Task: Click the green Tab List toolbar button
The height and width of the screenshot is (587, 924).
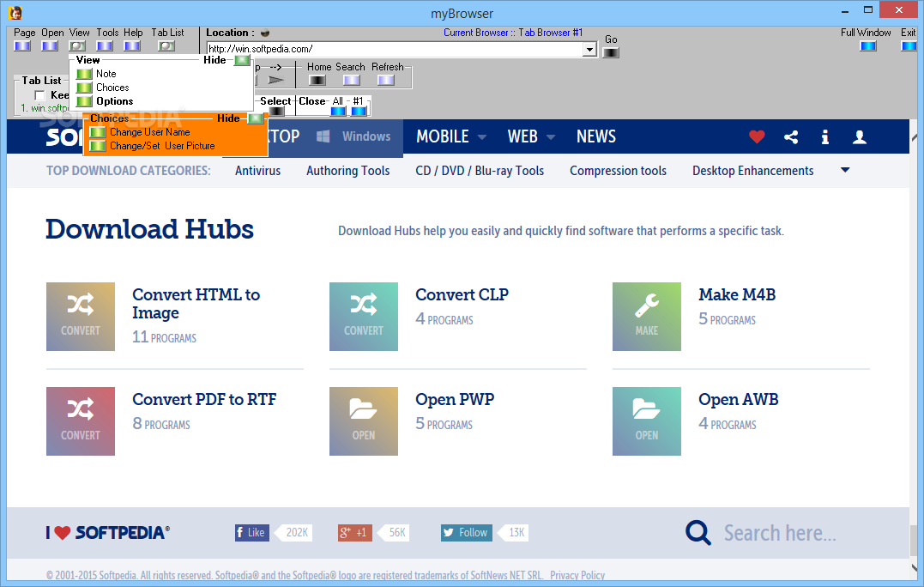Action: [166, 46]
